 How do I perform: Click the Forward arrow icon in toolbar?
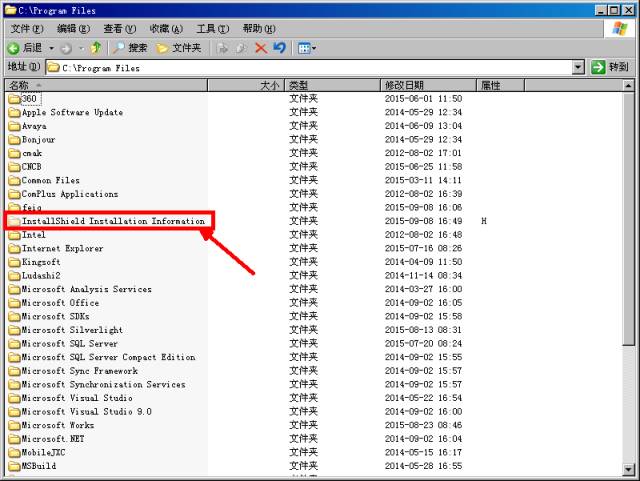65,48
